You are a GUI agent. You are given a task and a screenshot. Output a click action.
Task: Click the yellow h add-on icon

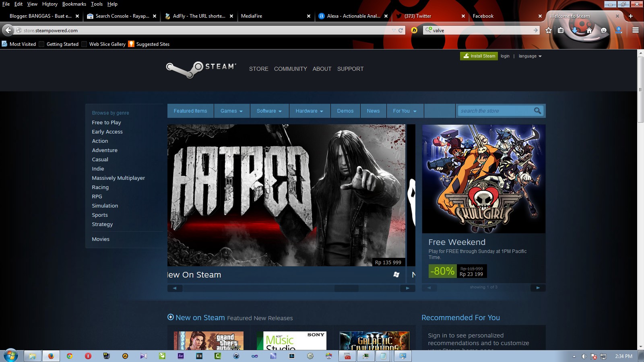point(414,30)
